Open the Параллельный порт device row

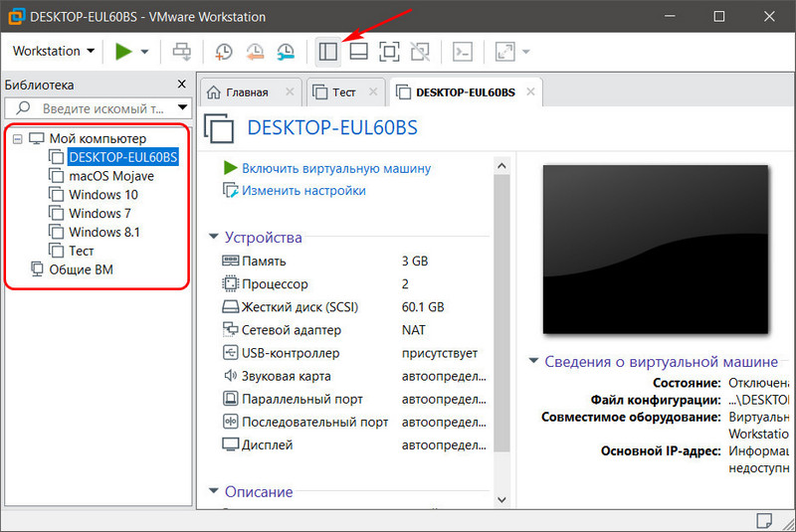click(354, 399)
